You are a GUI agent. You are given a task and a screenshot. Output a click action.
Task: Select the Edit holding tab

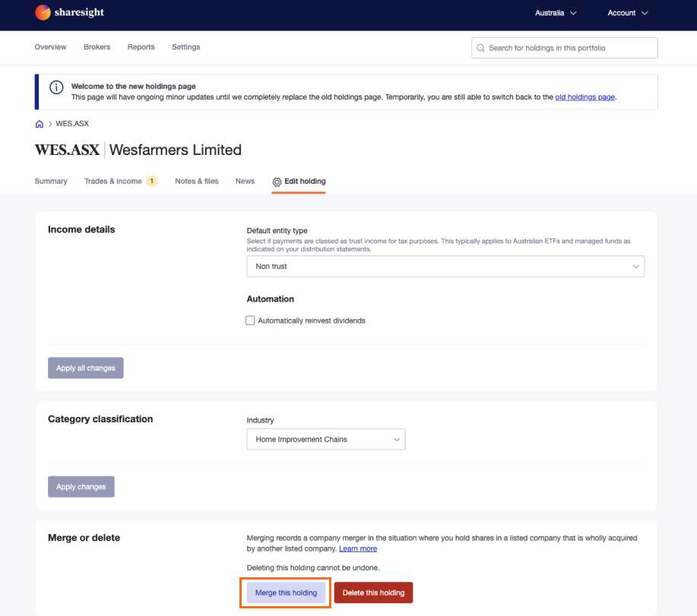[x=299, y=182]
